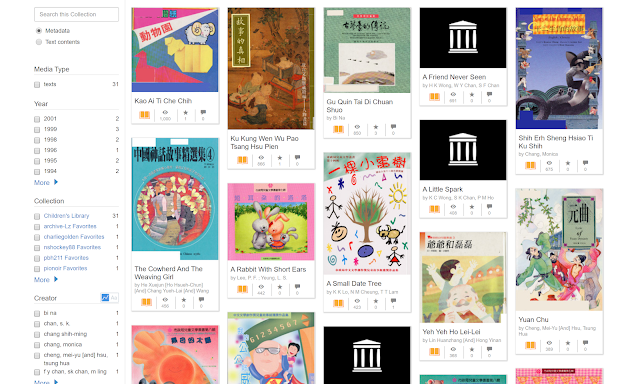The height and width of the screenshot is (384, 640).
Task: Click comment bubble icon under A Little Spark
Action: (x=489, y=207)
